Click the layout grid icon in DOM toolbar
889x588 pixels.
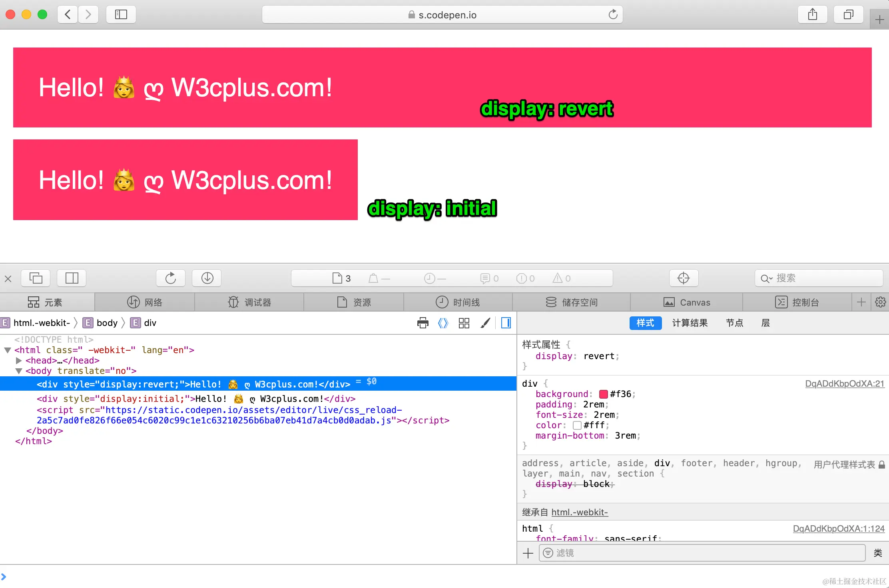point(464,323)
